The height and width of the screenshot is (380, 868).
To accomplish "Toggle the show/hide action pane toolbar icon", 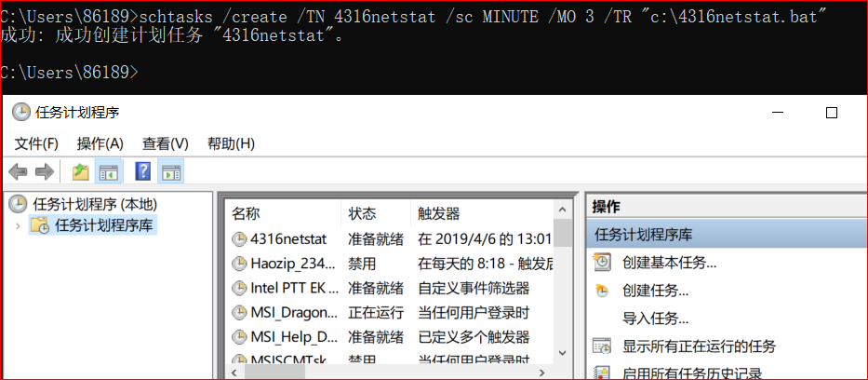I will point(170,171).
